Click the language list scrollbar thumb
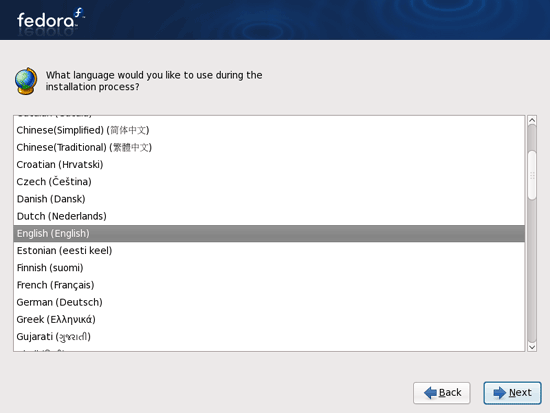This screenshot has height=413, width=550. 532,175
